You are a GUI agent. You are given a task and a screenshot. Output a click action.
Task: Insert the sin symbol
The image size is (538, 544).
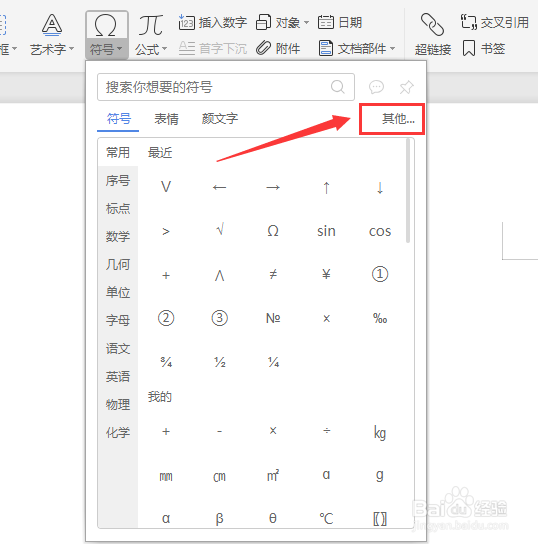point(326,231)
